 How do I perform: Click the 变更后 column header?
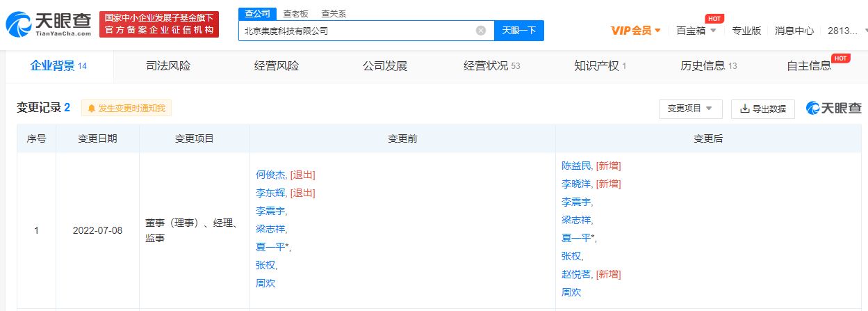(708, 138)
